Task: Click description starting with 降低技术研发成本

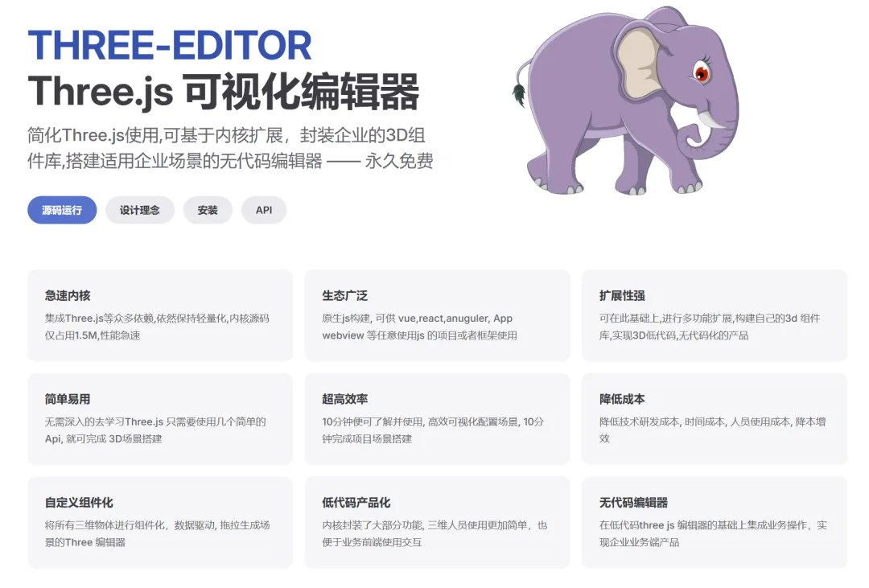Action: (x=712, y=430)
